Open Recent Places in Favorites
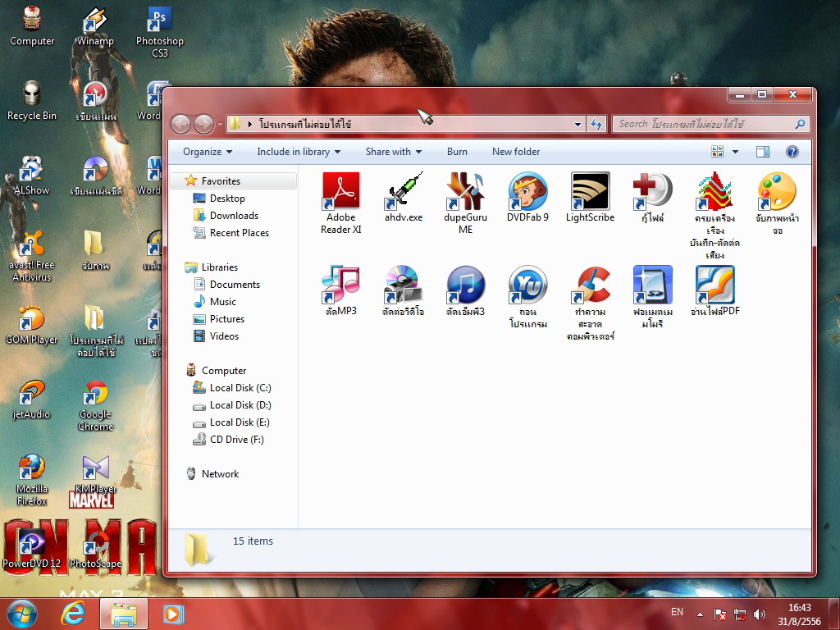 pyautogui.click(x=239, y=232)
